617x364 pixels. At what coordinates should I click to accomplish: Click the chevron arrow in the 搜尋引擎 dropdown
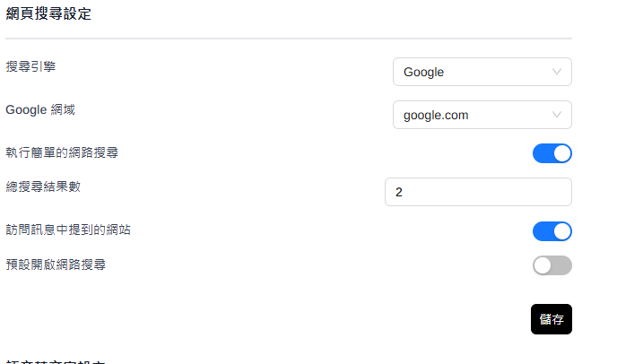click(557, 72)
